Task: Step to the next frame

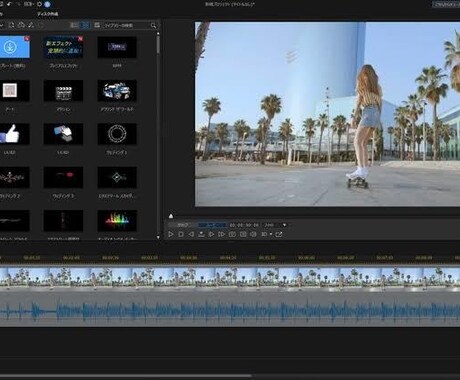Action: [x=211, y=234]
